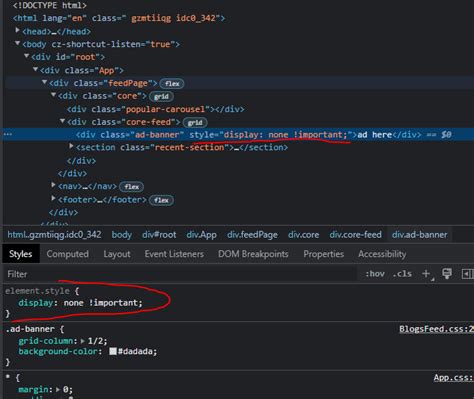Viewport: 474px width, 399px height.
Task: Expand the recent-section element
Action: (71, 146)
